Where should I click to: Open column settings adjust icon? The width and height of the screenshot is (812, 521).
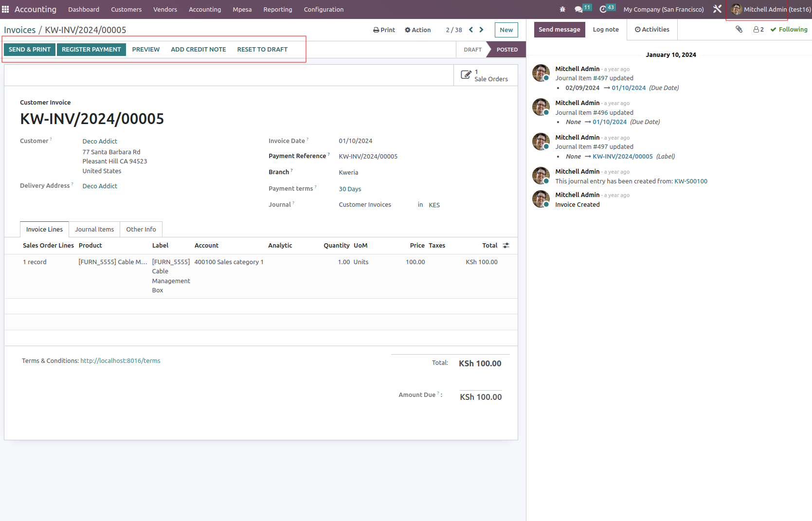[506, 246]
